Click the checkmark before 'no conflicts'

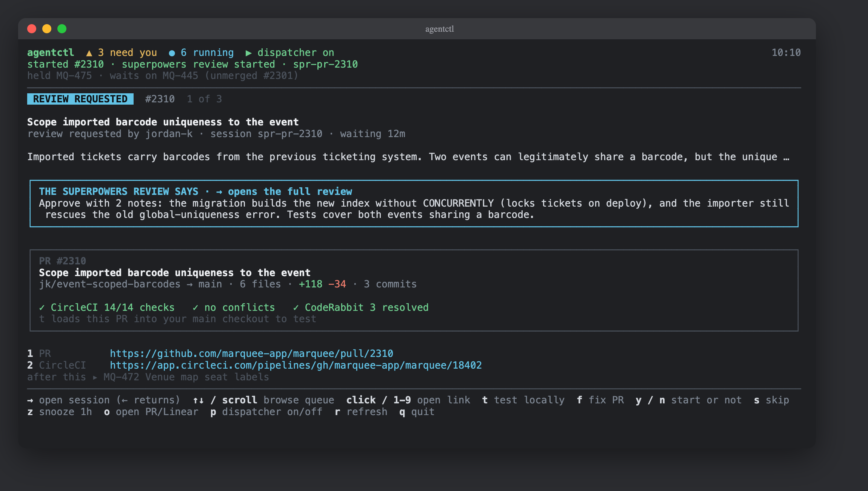(195, 307)
